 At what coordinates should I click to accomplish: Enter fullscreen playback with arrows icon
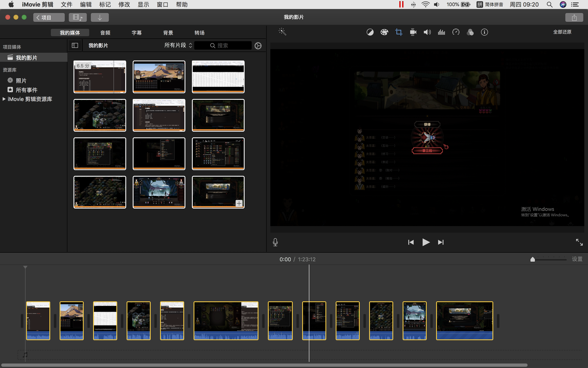pos(579,242)
